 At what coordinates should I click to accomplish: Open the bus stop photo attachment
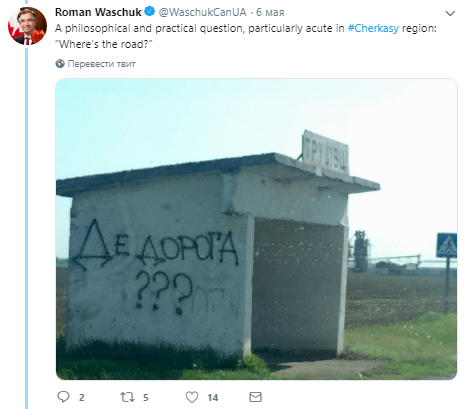point(256,229)
